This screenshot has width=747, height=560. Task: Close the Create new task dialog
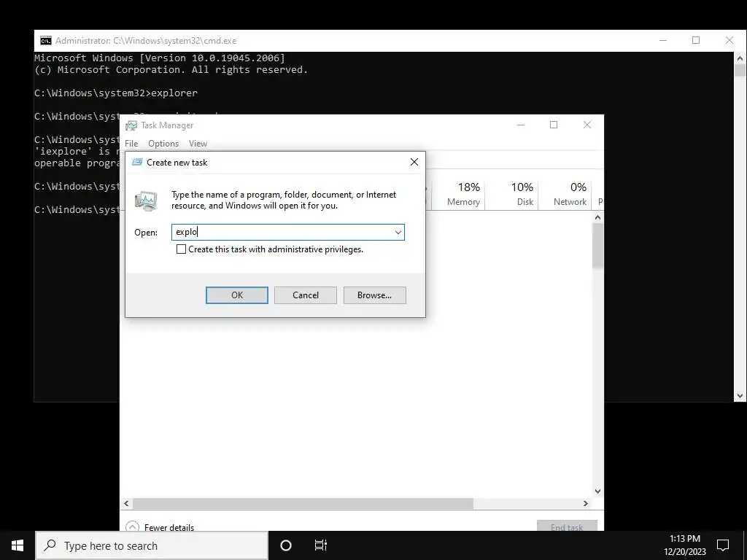pyautogui.click(x=414, y=163)
